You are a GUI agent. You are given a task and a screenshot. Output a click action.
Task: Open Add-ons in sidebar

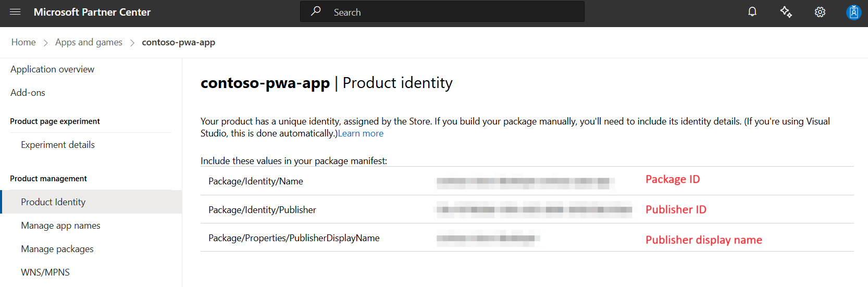click(28, 93)
